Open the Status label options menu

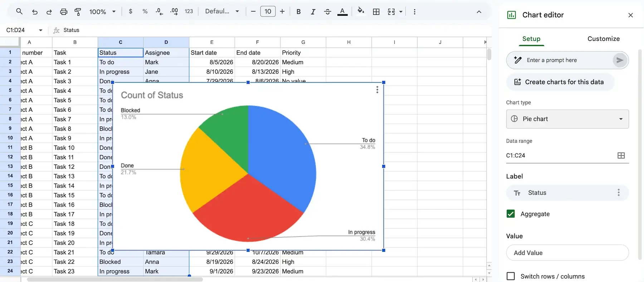[619, 193]
